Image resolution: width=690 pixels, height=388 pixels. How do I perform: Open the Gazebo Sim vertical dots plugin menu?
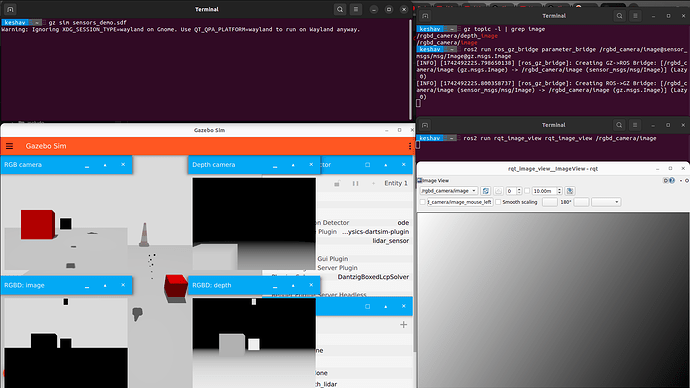[410, 146]
